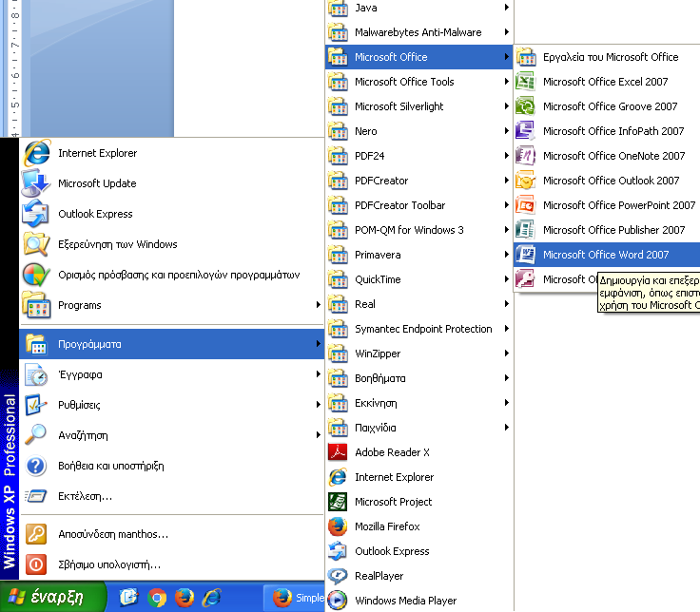Select the highlighted Microsoft Office folder entry
The image size is (700, 612).
click(x=419, y=57)
